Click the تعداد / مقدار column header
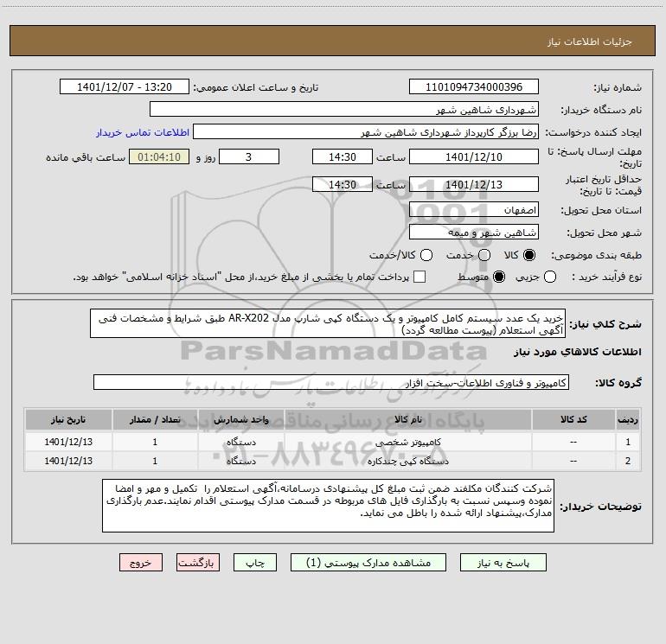This screenshot has height=644, width=666. [155, 420]
